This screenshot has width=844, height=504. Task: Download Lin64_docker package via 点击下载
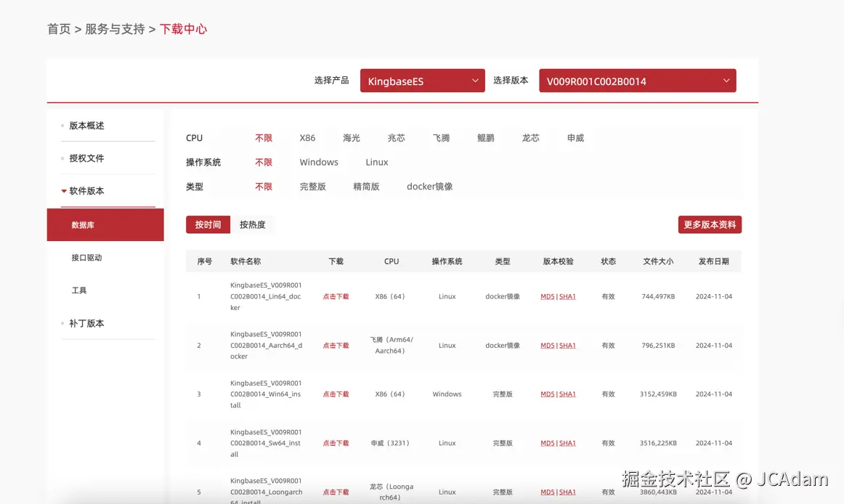(x=336, y=297)
